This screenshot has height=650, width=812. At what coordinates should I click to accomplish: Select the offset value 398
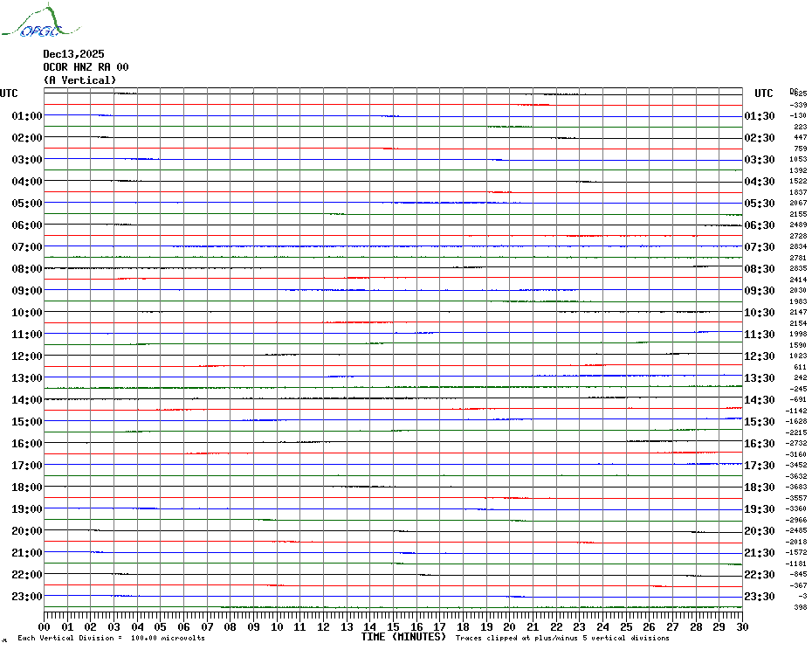(x=801, y=607)
